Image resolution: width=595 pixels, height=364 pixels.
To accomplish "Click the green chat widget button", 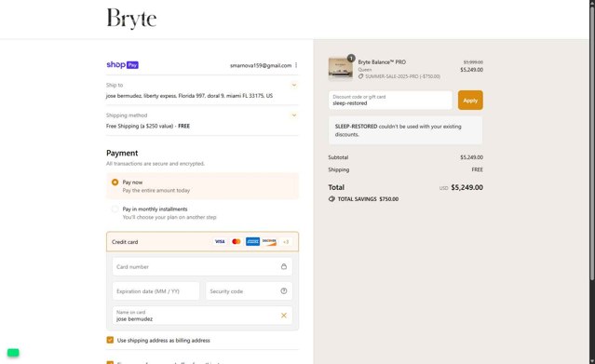I will point(13,353).
